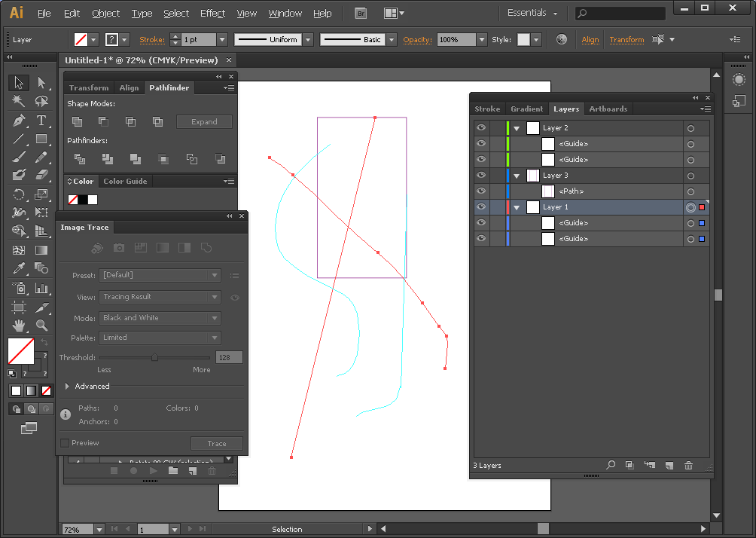The width and height of the screenshot is (756, 538).
Task: Select the Line Segment tool
Action: pos(19,139)
